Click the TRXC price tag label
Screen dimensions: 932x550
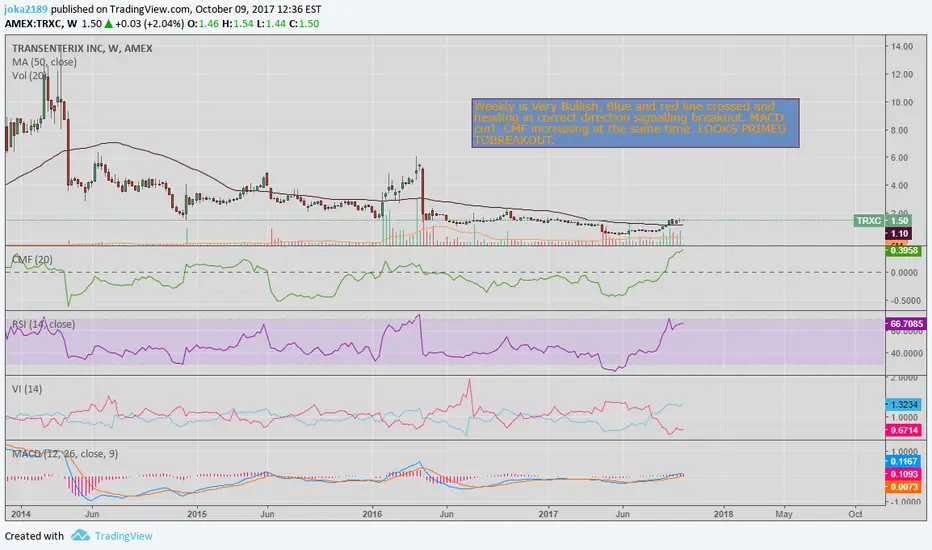[868, 221]
